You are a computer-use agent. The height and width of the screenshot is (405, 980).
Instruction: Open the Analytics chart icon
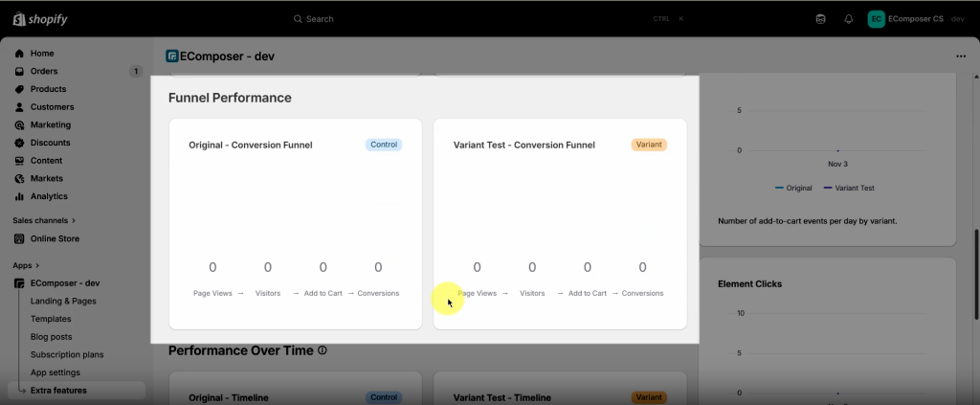tap(19, 196)
